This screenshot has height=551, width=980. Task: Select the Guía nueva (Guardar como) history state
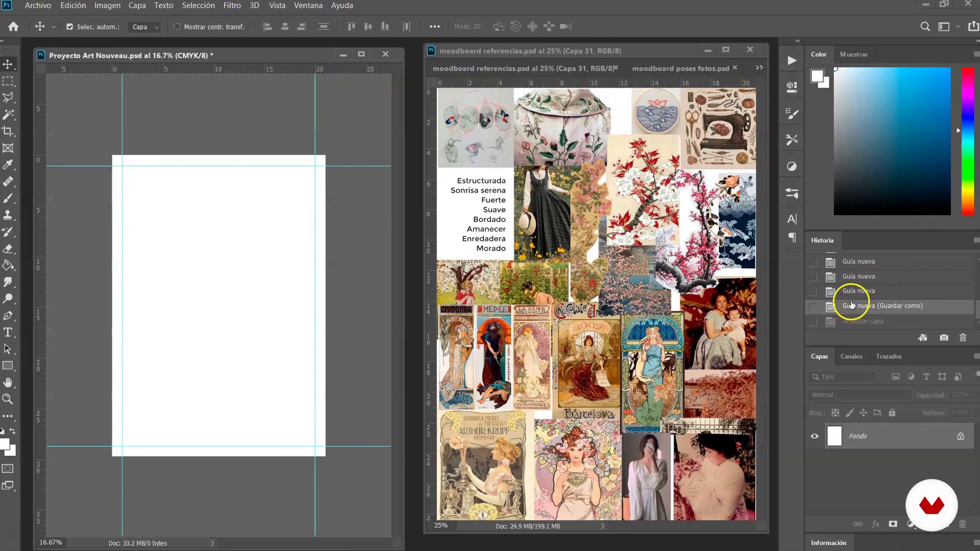tap(890, 306)
